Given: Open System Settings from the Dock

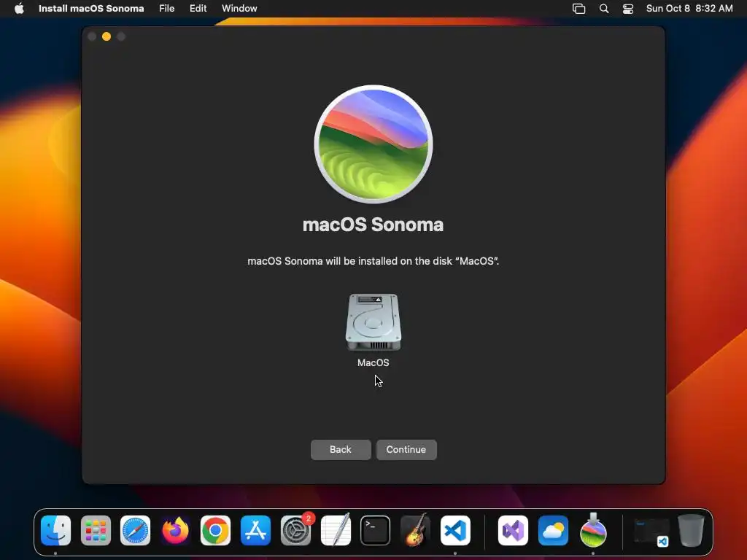Looking at the screenshot, I should (x=296, y=531).
